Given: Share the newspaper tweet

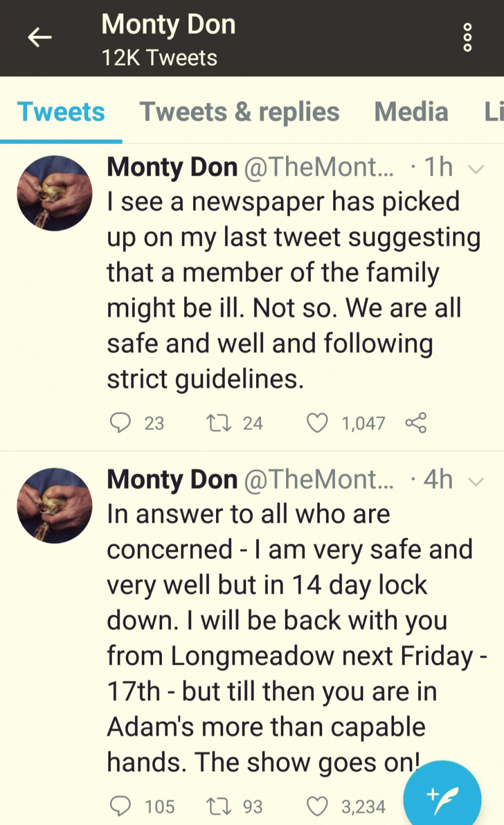Looking at the screenshot, I should (416, 423).
